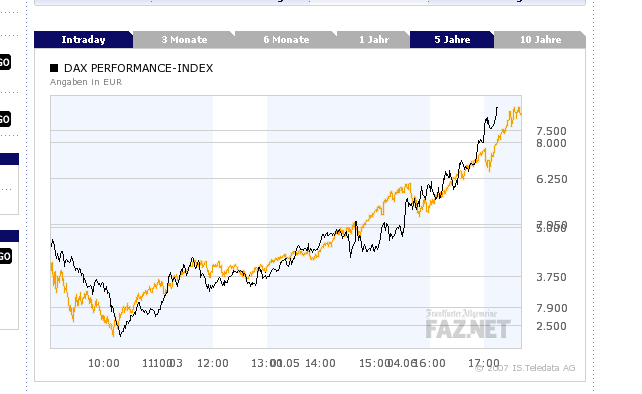Click the 7.900 axis label

click(x=552, y=308)
